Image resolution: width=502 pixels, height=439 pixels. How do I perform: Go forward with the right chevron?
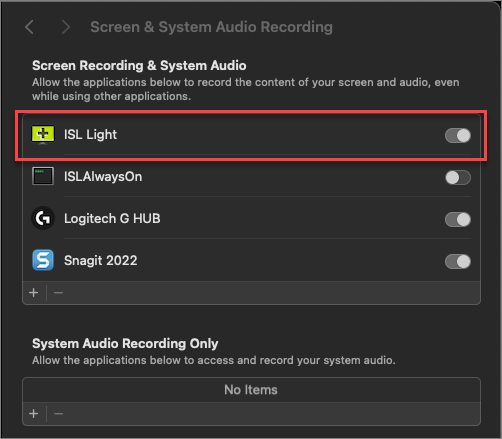pos(66,27)
